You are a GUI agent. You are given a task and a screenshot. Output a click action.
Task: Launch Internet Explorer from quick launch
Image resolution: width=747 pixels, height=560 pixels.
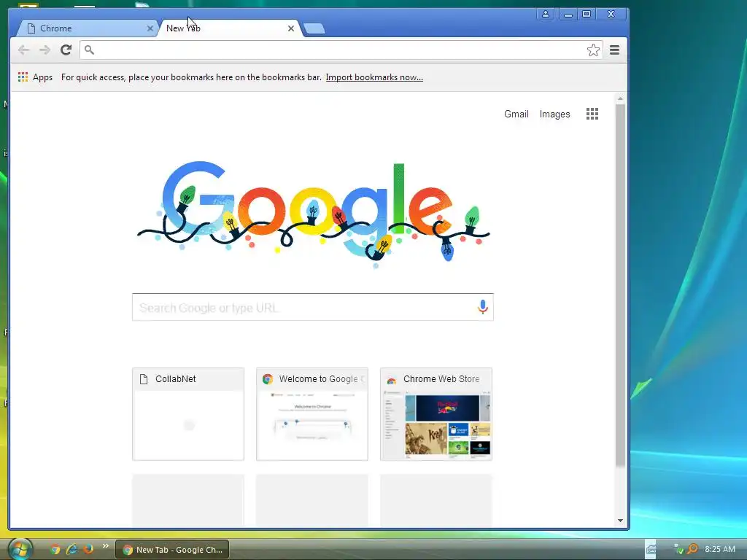pos(72,549)
